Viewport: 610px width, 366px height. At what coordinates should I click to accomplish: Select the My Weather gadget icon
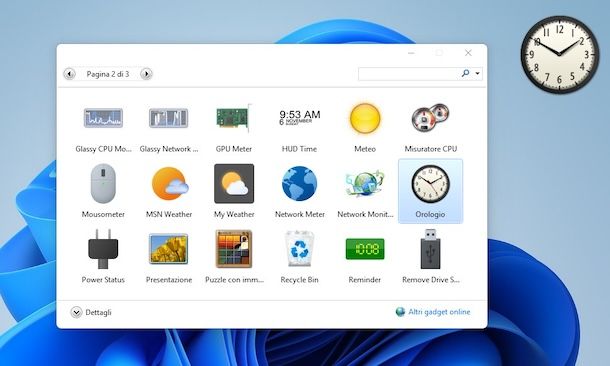click(x=234, y=184)
